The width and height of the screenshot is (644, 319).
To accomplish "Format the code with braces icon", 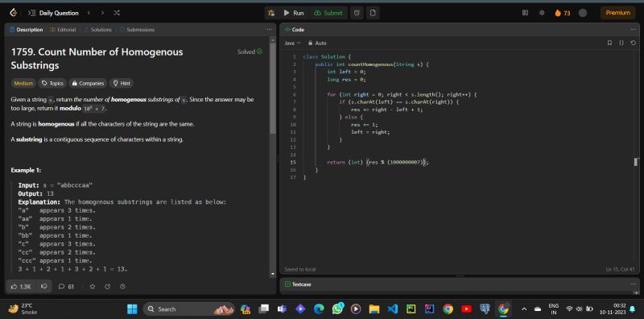I will click(x=621, y=43).
